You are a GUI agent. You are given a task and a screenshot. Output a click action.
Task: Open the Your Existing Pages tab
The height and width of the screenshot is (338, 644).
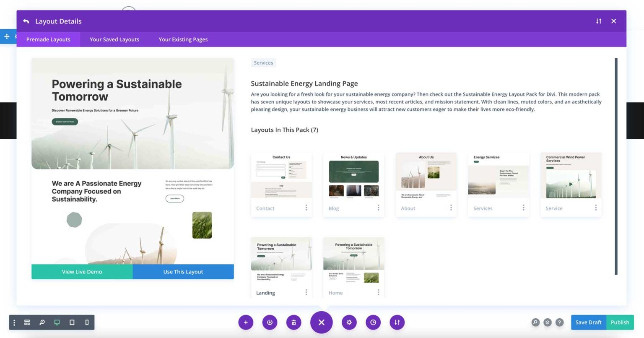[183, 39]
